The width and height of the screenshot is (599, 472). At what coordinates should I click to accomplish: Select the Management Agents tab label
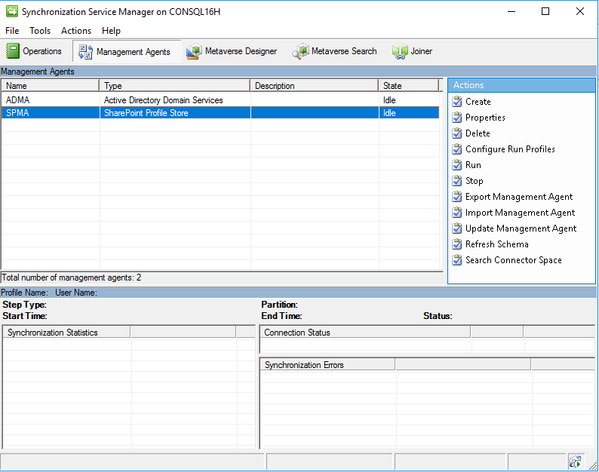(133, 52)
